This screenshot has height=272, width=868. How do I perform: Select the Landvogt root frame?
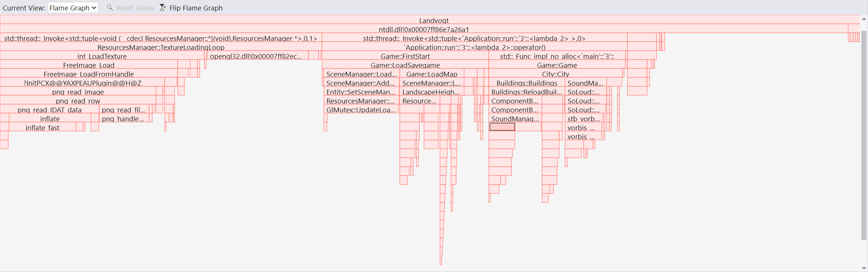click(434, 20)
